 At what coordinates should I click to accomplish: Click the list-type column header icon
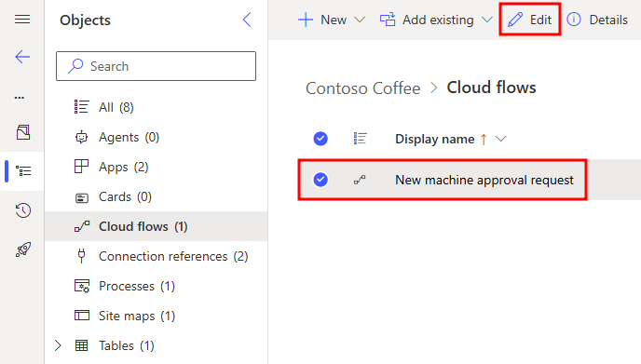click(x=360, y=139)
